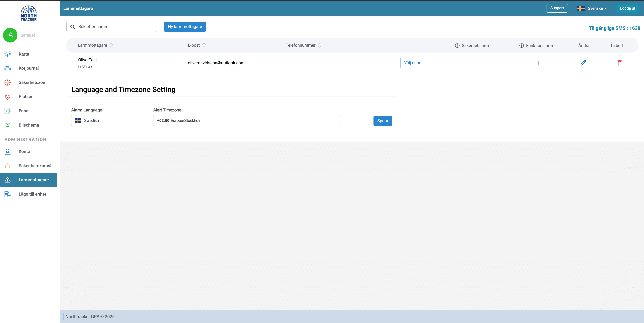
Task: Enable Funktionslarm checkbox for OliverTest
Action: point(536,63)
